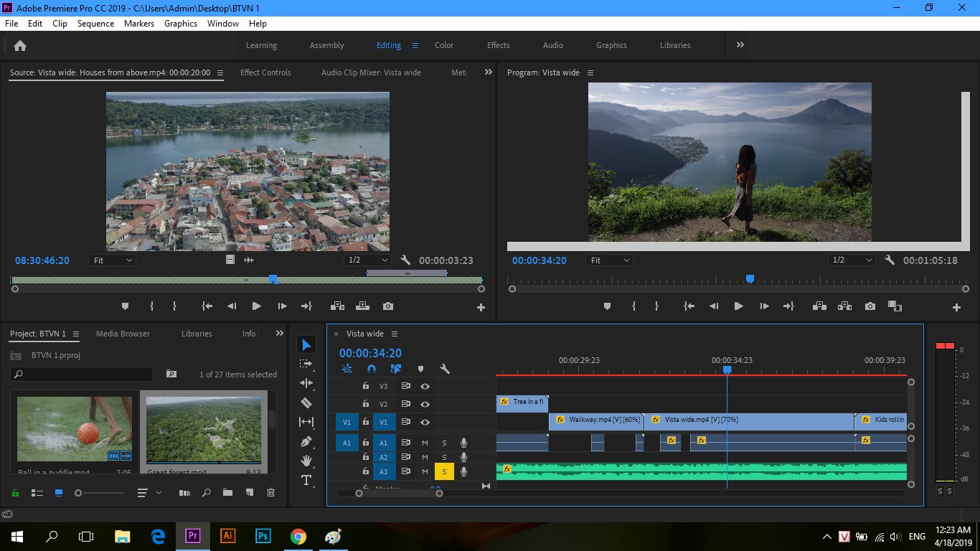
Task: Pick the Ripple Edit tool
Action: click(x=306, y=384)
